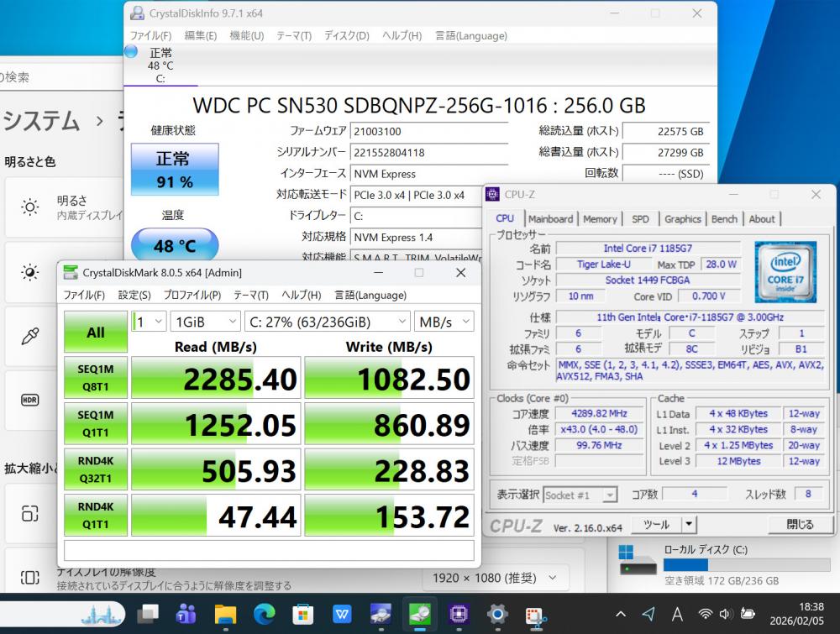Click the 閉じる button in CPU-Z
This screenshot has width=840, height=634.
(800, 524)
